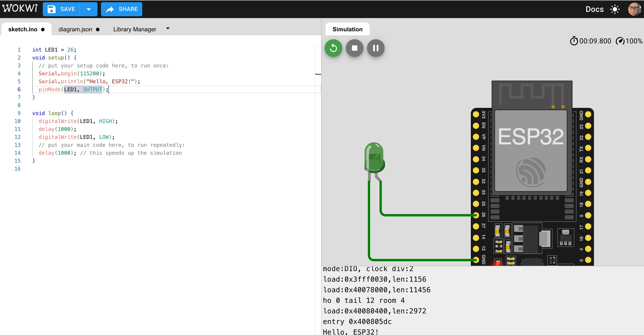This screenshot has height=335, width=644.
Task: Pause the simulation
Action: tap(376, 48)
